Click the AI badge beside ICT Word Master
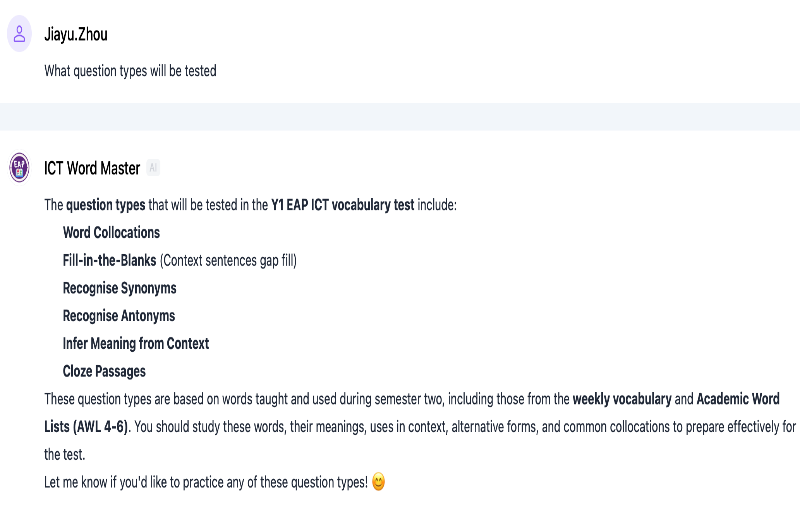The width and height of the screenshot is (800, 506). (x=153, y=168)
